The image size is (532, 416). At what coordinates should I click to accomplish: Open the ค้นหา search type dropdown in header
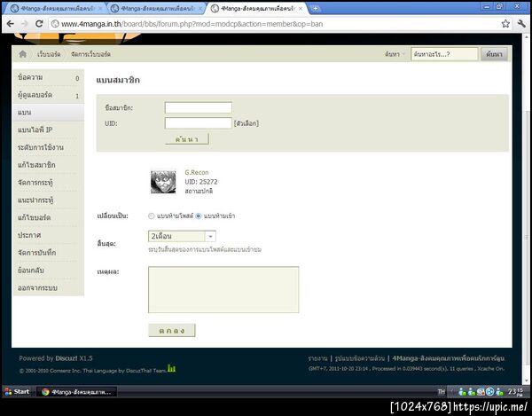(395, 54)
